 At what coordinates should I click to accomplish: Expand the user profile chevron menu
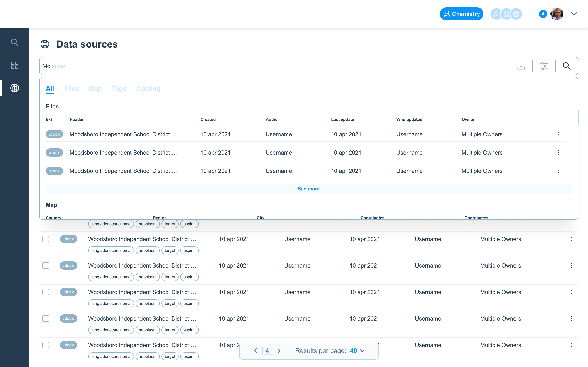(x=574, y=14)
